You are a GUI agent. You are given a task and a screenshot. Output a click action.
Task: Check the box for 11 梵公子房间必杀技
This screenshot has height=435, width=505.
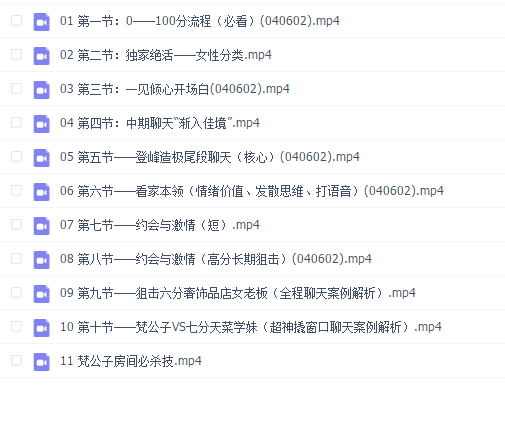tap(16, 360)
